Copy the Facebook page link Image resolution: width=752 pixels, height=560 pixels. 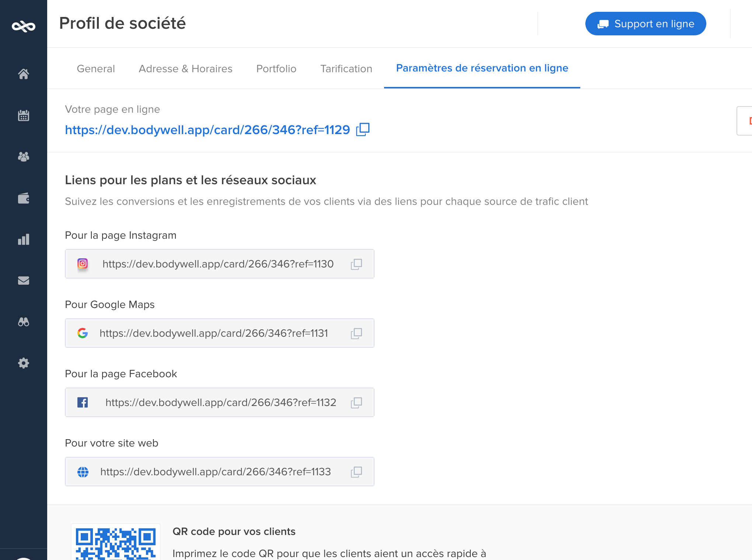click(356, 402)
